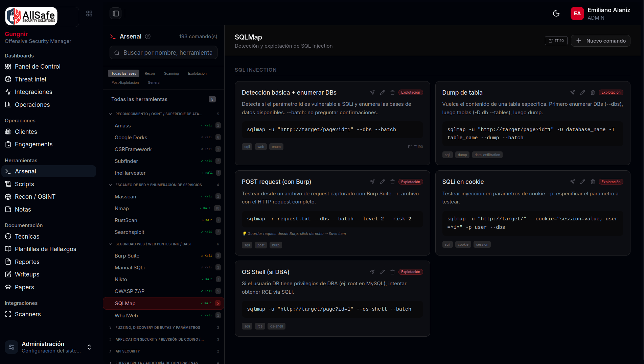The width and height of the screenshot is (644, 364).
Task: Open Plantillas de Hallazgos
Action: (x=49, y=249)
